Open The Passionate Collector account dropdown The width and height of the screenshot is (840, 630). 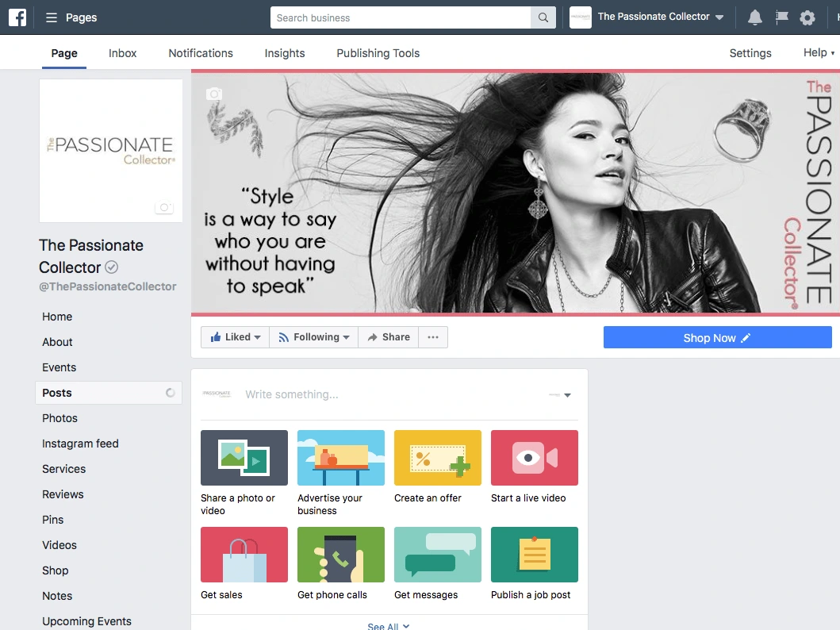719,17
